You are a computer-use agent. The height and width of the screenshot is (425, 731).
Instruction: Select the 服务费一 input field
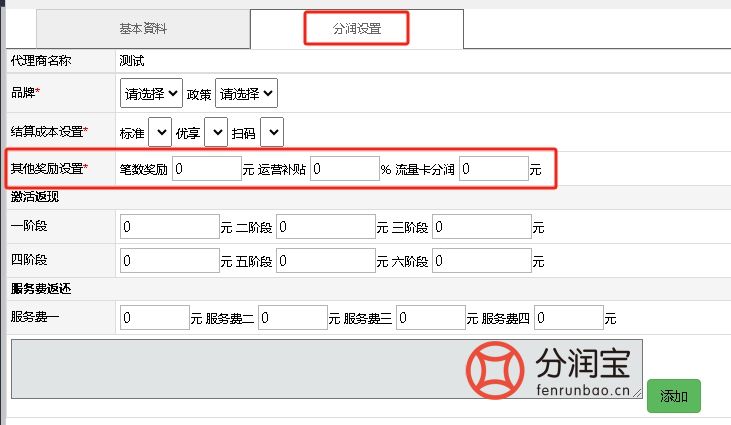click(154, 319)
